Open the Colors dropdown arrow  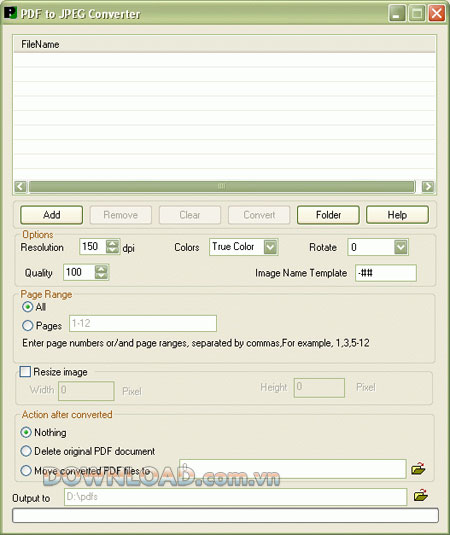tap(271, 247)
